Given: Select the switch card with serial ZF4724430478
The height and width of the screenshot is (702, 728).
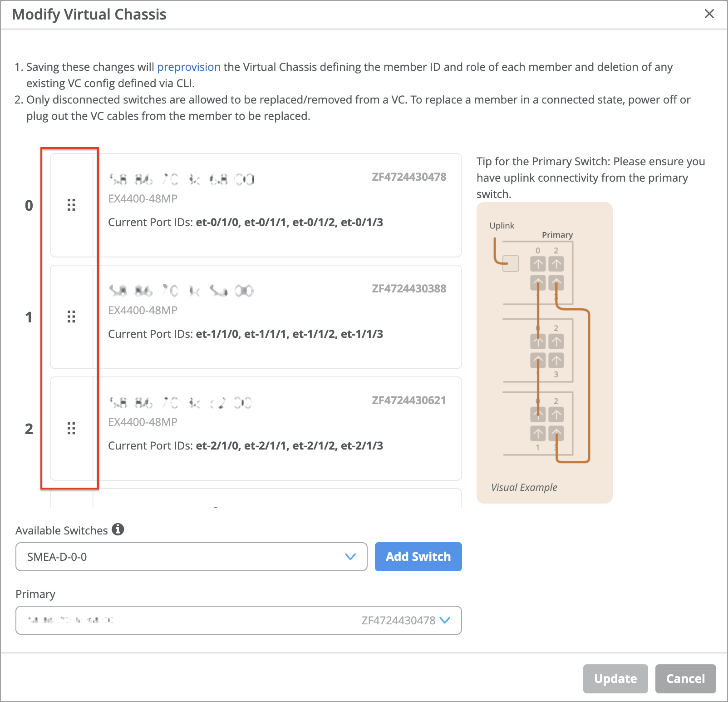Looking at the screenshot, I should point(278,205).
